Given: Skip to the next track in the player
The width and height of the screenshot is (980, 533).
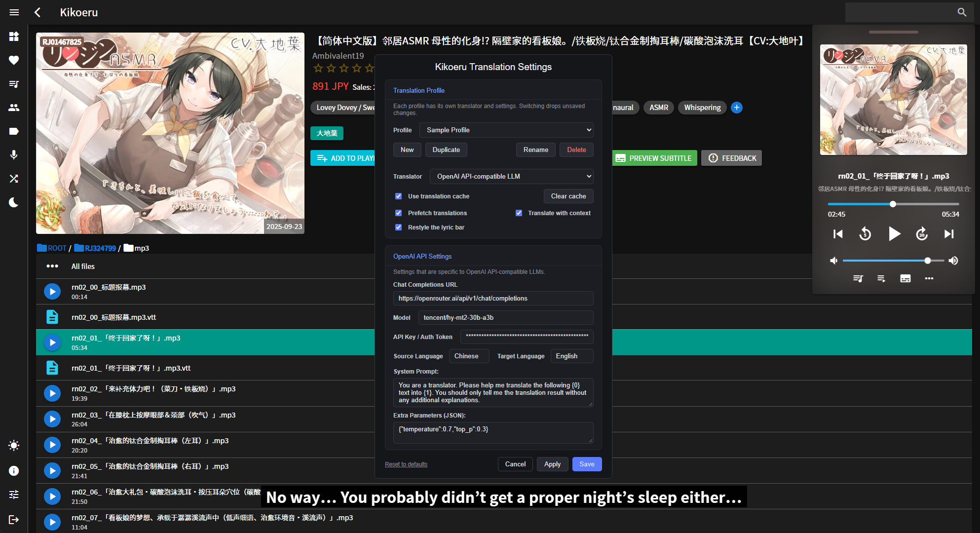Looking at the screenshot, I should [x=949, y=234].
